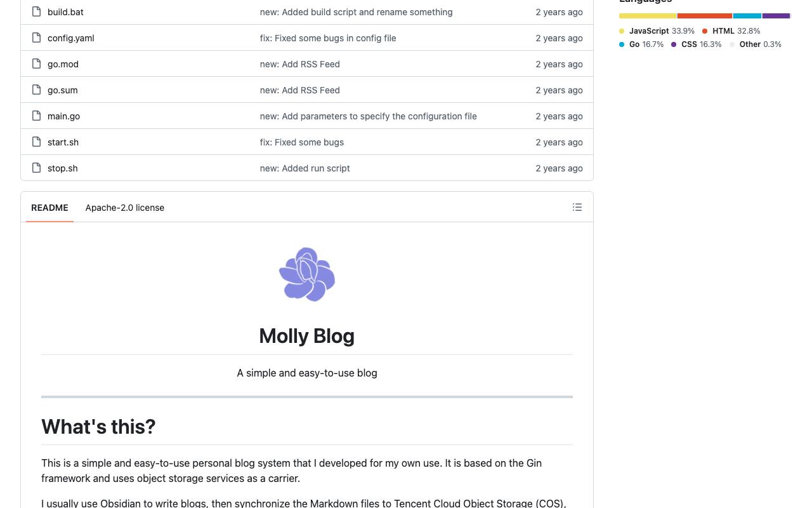The height and width of the screenshot is (508, 812).
Task: Click the main.go file icon
Action: click(x=37, y=116)
